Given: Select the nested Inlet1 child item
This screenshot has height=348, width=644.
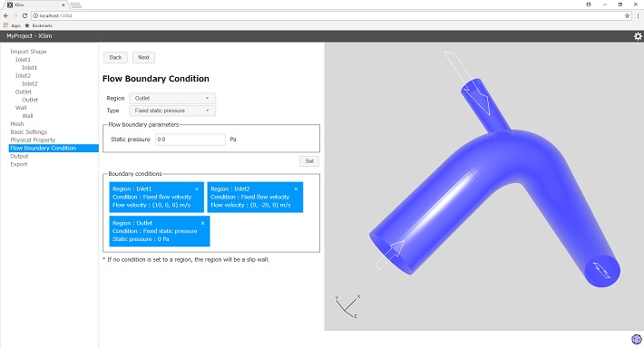Looking at the screenshot, I should [x=30, y=67].
